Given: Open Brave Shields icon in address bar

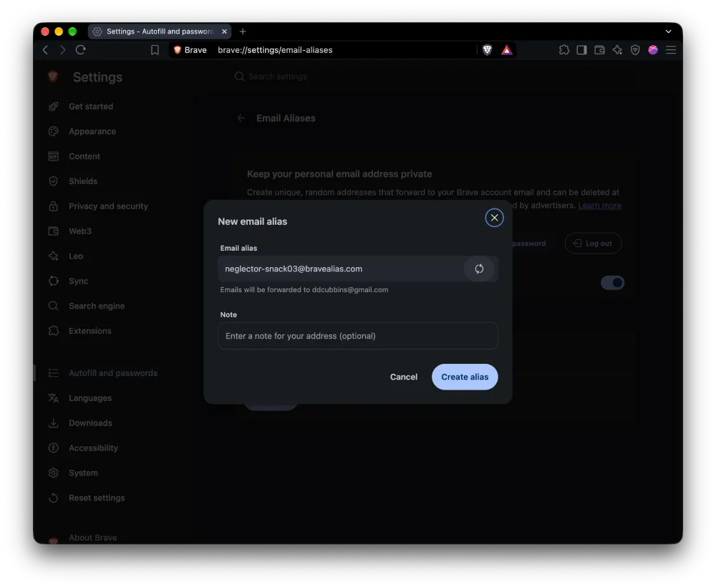Looking at the screenshot, I should point(487,50).
